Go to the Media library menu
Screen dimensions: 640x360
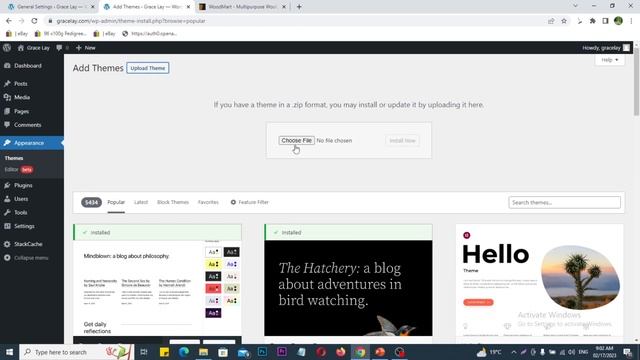point(22,97)
